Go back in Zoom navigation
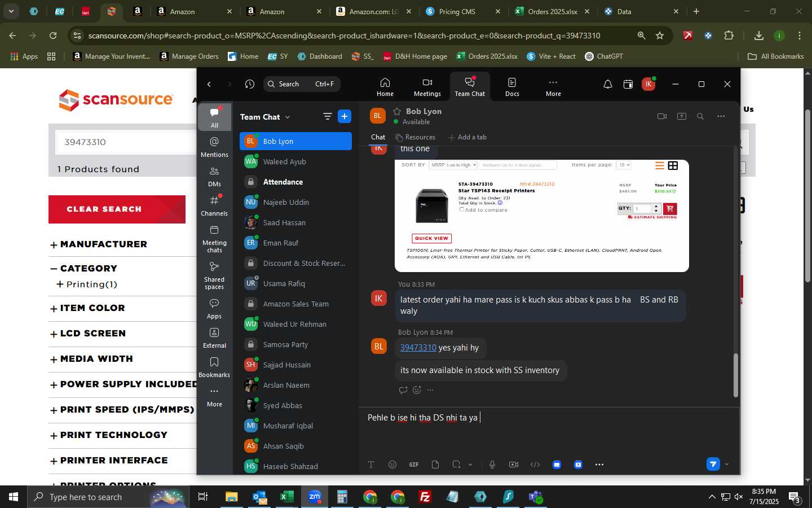Image resolution: width=812 pixels, height=508 pixels. [209, 84]
